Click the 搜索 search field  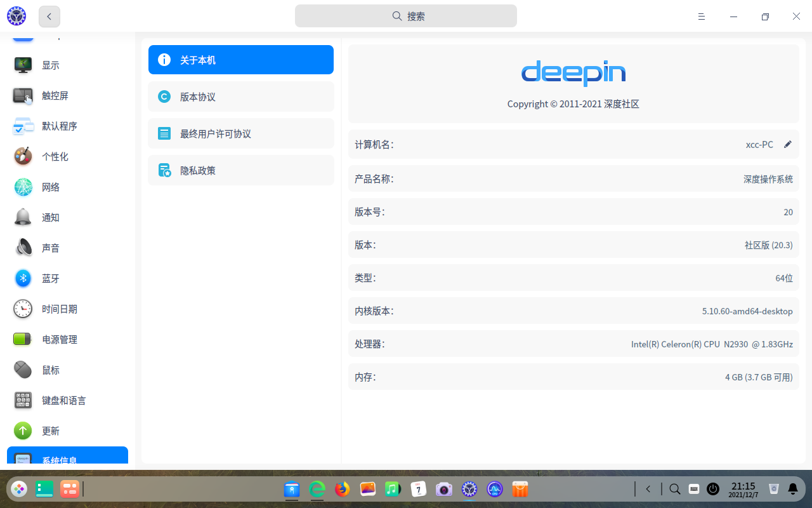click(x=406, y=16)
